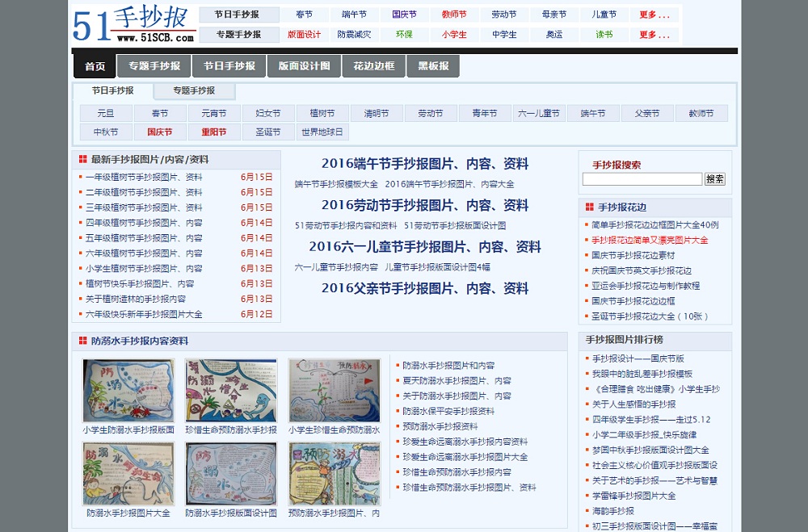
Task: Click the 六一儿童节 holiday button
Action: [538, 113]
